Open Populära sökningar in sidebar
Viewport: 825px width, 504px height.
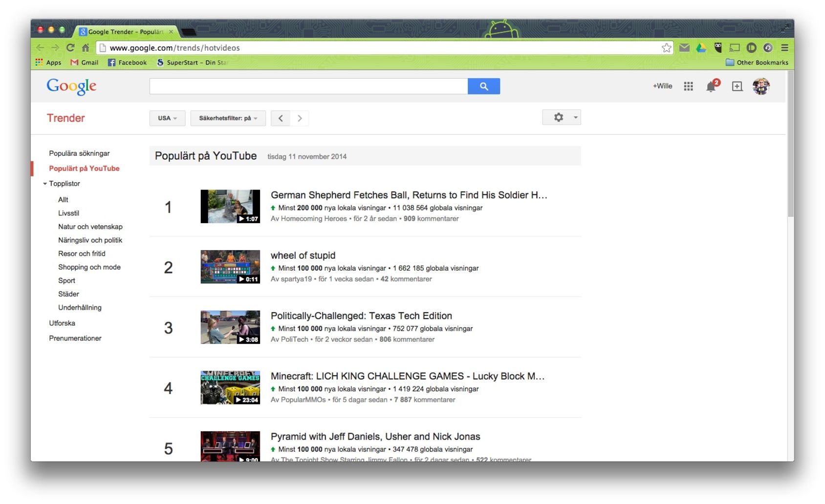point(79,153)
